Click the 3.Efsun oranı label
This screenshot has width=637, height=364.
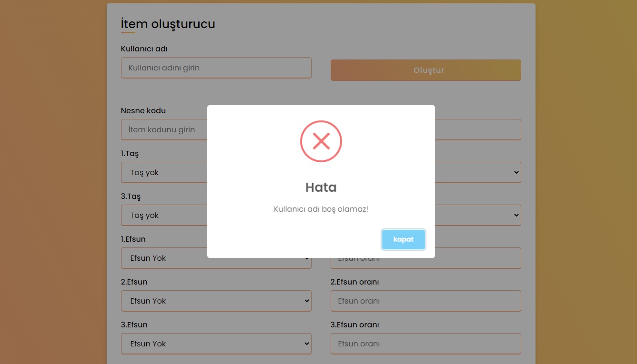[x=355, y=325]
